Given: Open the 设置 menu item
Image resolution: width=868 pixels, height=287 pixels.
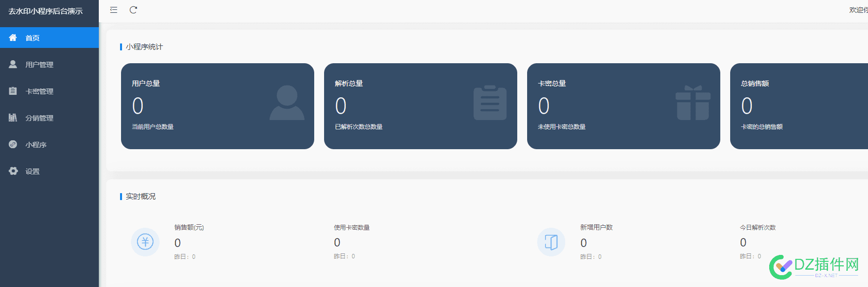Looking at the screenshot, I should (x=49, y=171).
